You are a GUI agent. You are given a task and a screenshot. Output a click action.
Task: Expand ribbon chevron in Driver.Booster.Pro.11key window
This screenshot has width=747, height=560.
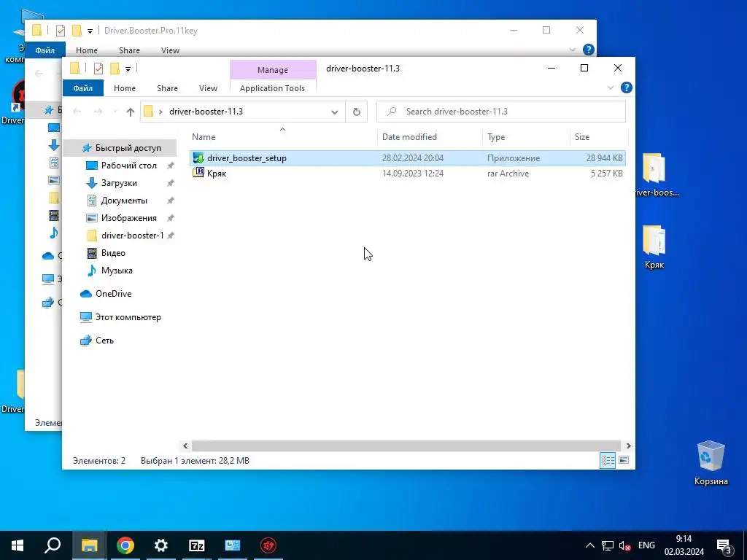(573, 50)
